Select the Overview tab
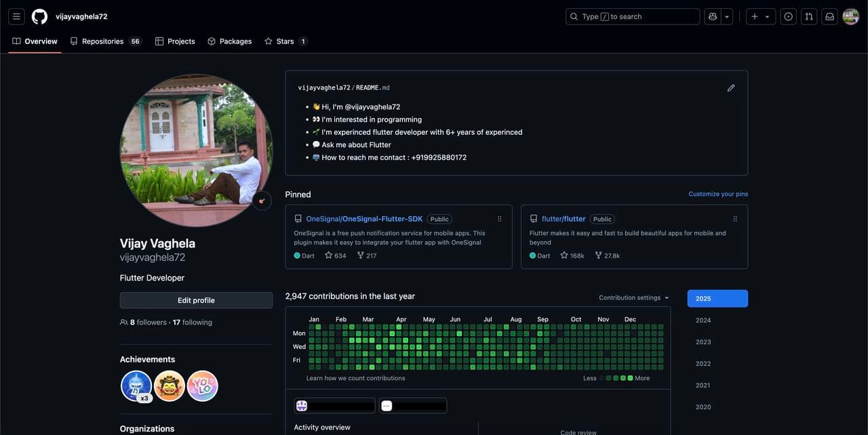868x435 pixels. point(35,41)
